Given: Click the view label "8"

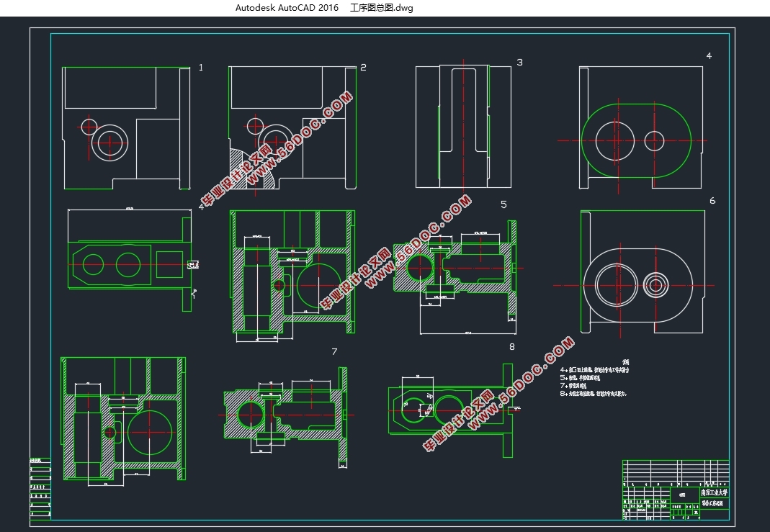Looking at the screenshot, I should tap(512, 347).
